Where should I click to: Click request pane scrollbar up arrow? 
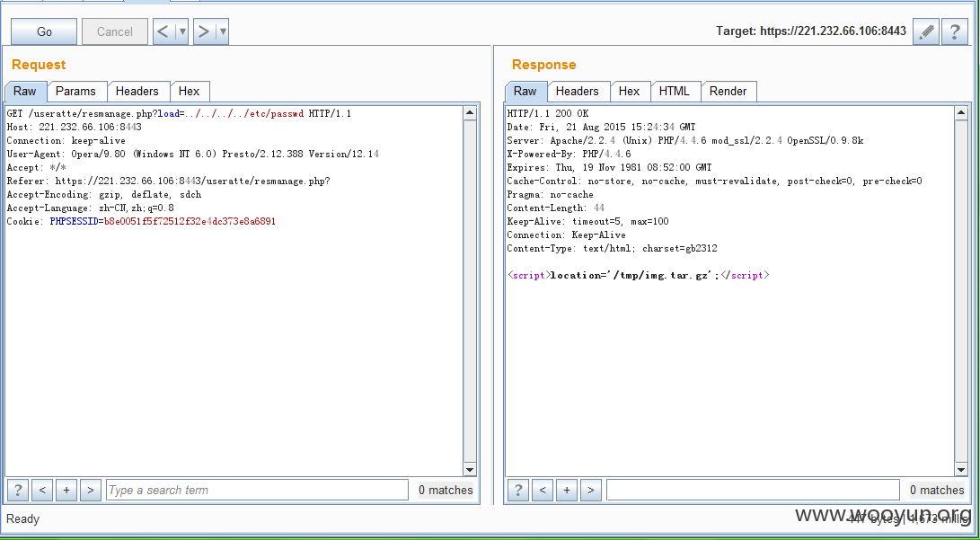470,114
